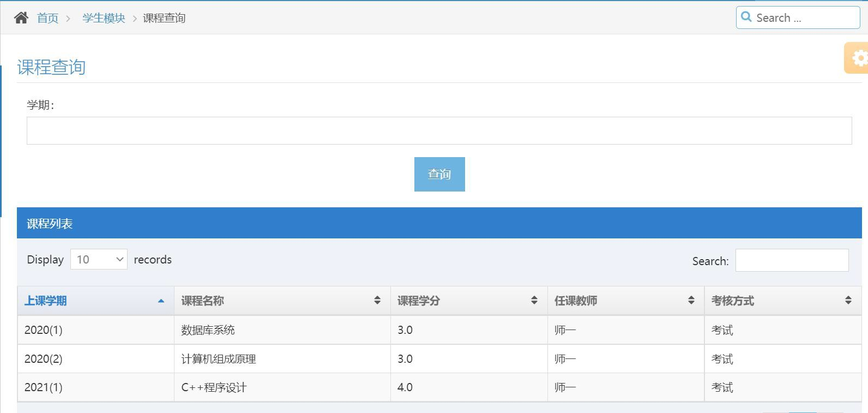Open the Display records count dropdown
The image size is (868, 413).
click(99, 259)
